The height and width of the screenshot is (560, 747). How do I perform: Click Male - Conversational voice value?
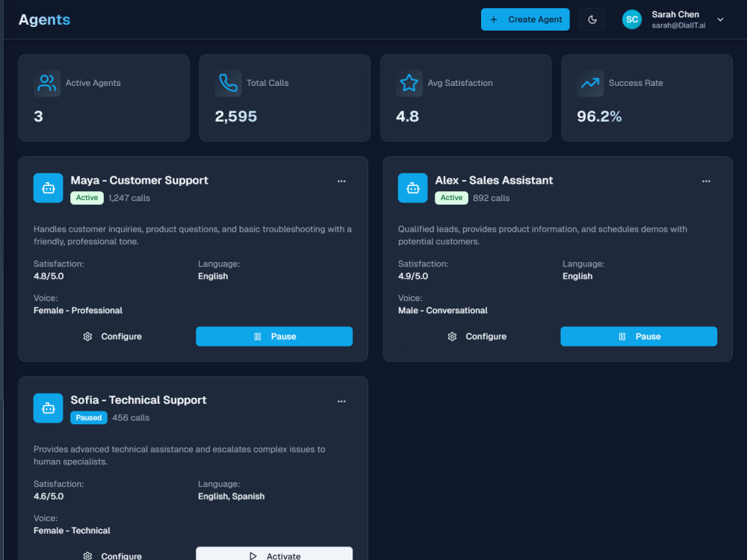click(x=442, y=311)
